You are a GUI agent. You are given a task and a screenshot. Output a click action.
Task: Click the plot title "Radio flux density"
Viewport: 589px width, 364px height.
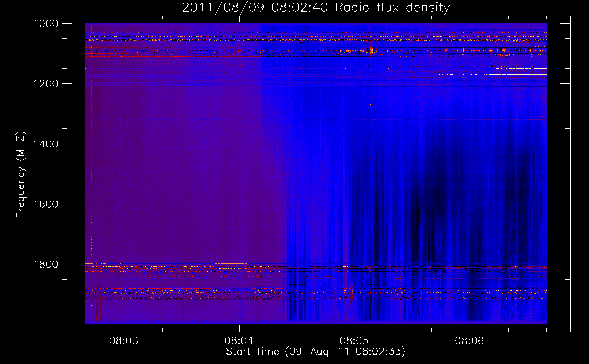392,8
